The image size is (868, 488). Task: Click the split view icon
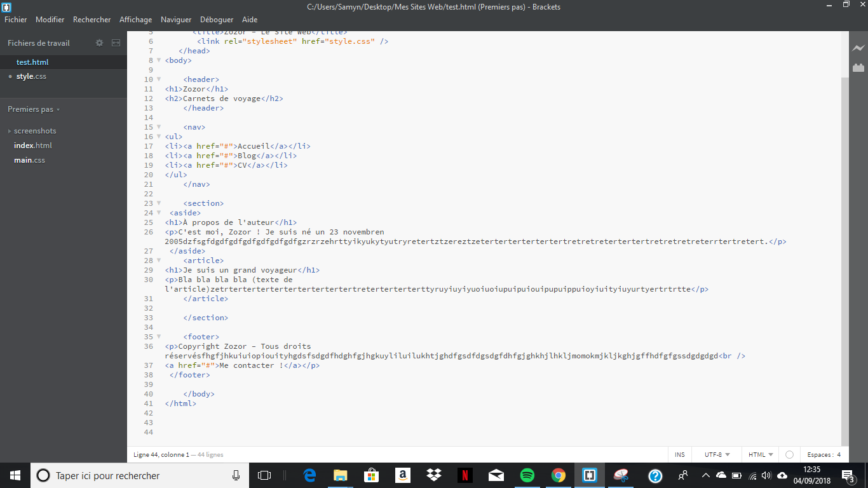tap(116, 43)
